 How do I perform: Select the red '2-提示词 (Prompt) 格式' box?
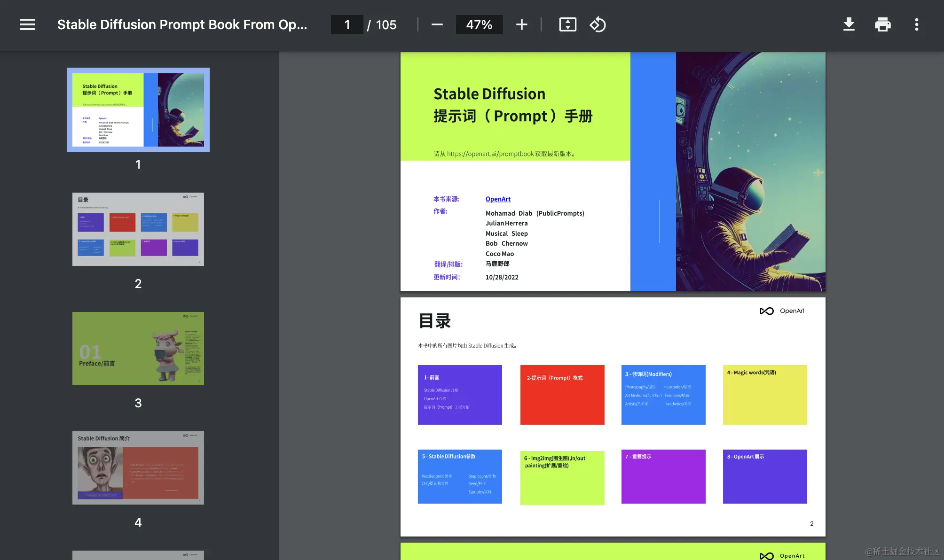(x=562, y=395)
